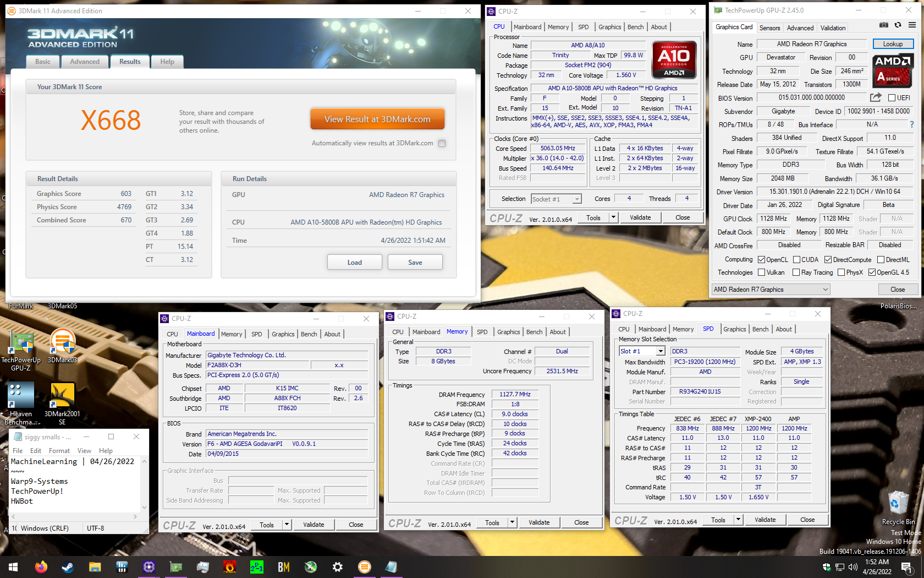Switch to Notepad via taskbar icon
This screenshot has width=924, height=578.
(391, 567)
